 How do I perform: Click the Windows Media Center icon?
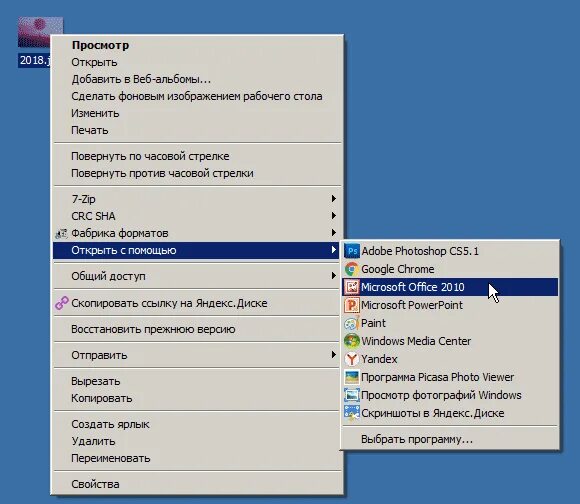click(x=351, y=341)
